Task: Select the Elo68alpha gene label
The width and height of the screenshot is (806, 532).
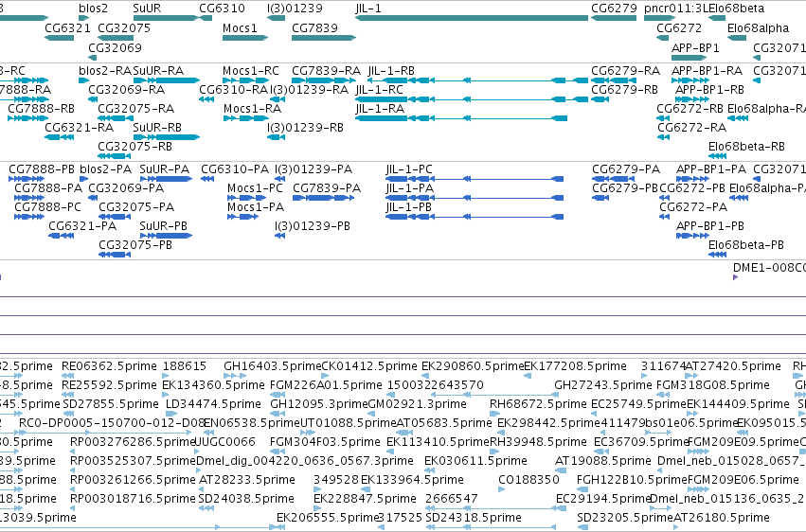Action: [x=758, y=27]
